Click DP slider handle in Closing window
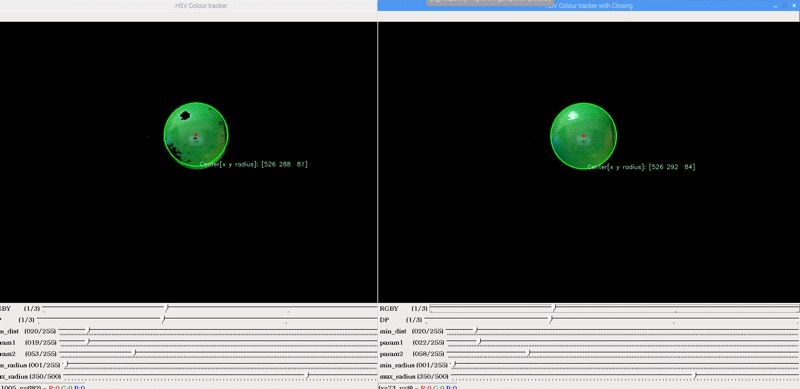This screenshot has height=389, width=800. pos(551,320)
